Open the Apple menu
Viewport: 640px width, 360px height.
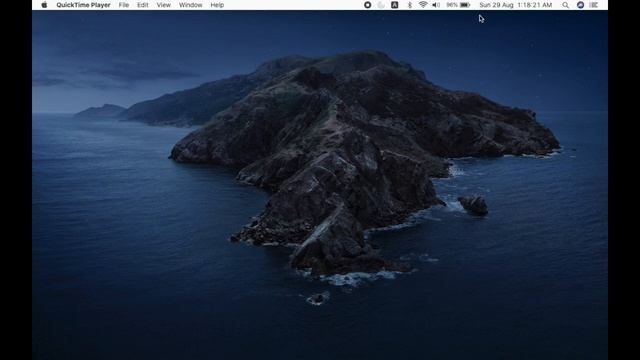pos(44,5)
